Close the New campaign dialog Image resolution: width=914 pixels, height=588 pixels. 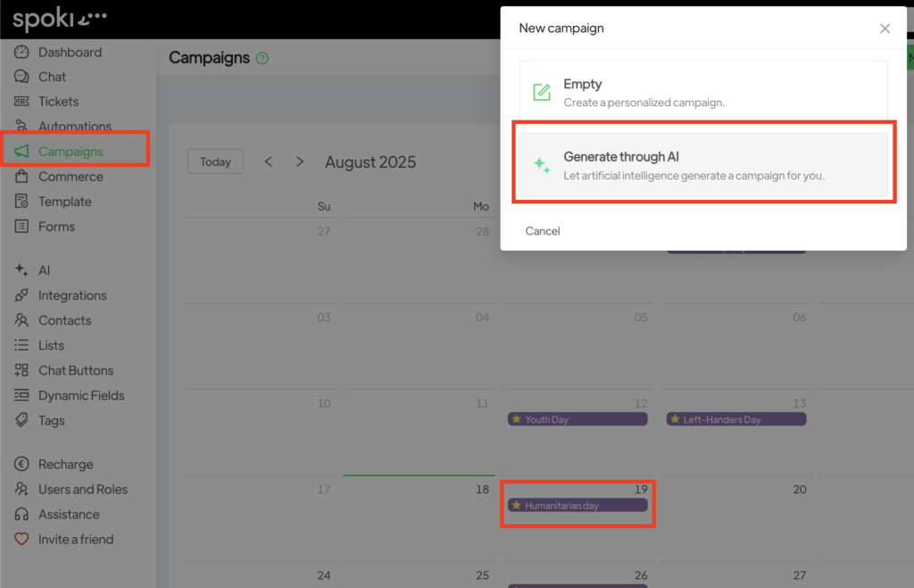885,29
